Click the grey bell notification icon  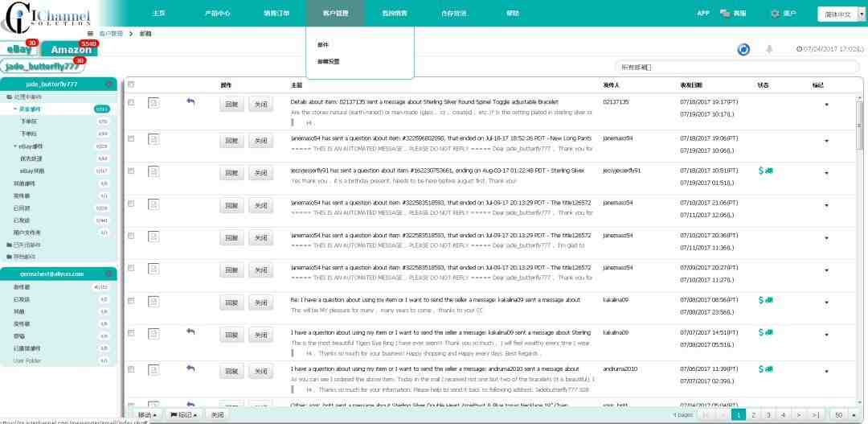point(769,50)
